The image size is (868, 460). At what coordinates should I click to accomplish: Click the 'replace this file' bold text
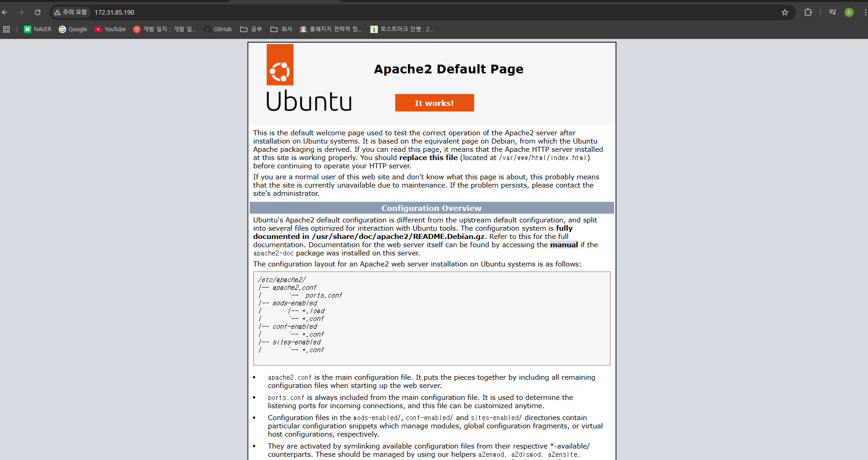(428, 158)
